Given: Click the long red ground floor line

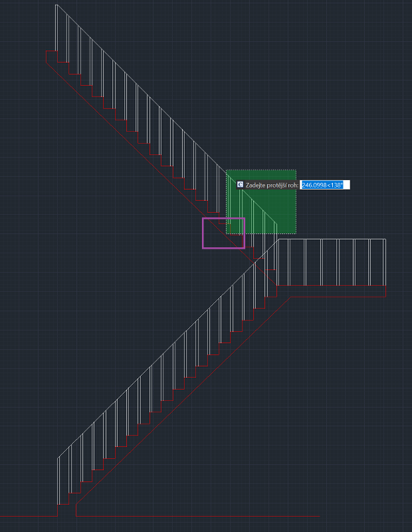Looking at the screenshot, I should click(x=198, y=516).
